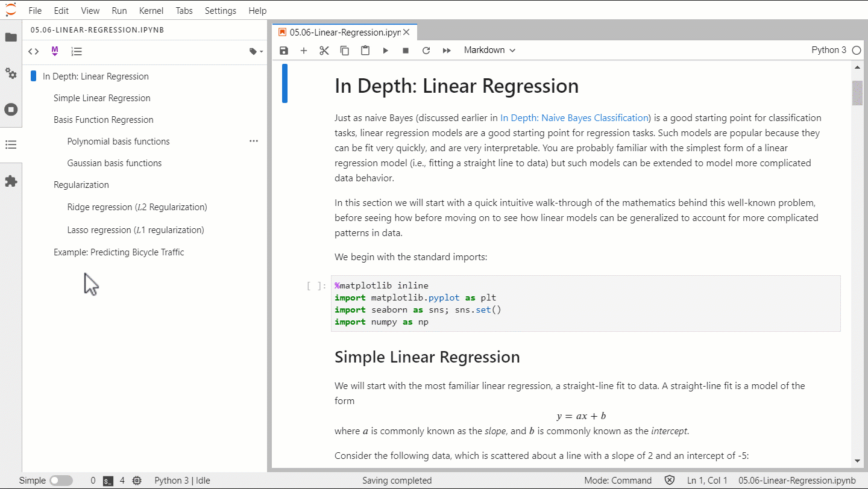Open the Edit menu
The width and height of the screenshot is (868, 489).
61,11
